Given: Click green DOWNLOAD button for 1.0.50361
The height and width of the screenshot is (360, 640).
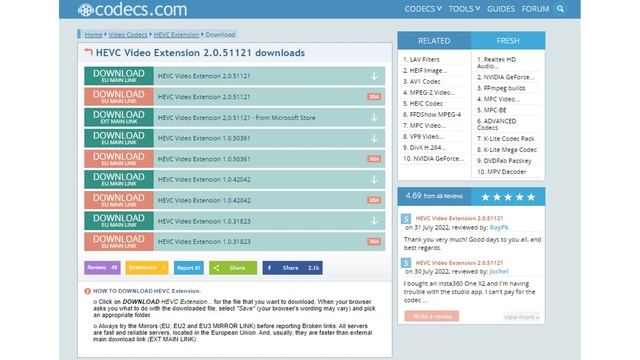Looking at the screenshot, I should 119,138.
